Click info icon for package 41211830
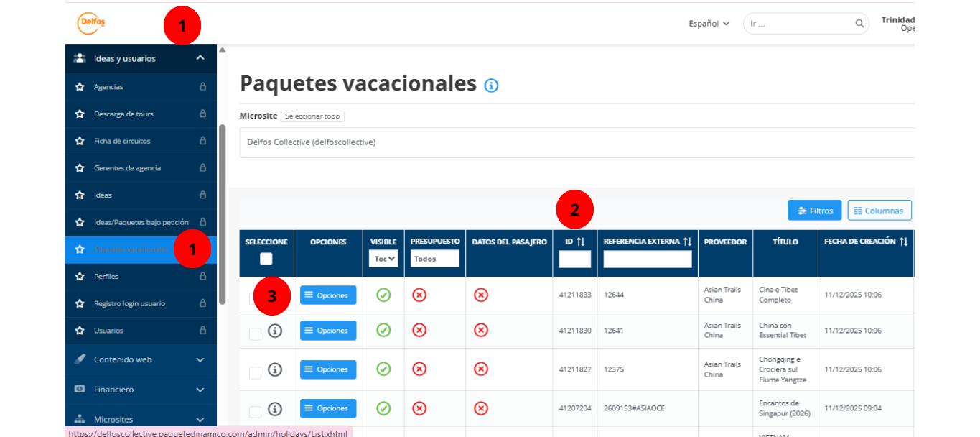Viewport: 980px width, 437px height. coord(274,331)
